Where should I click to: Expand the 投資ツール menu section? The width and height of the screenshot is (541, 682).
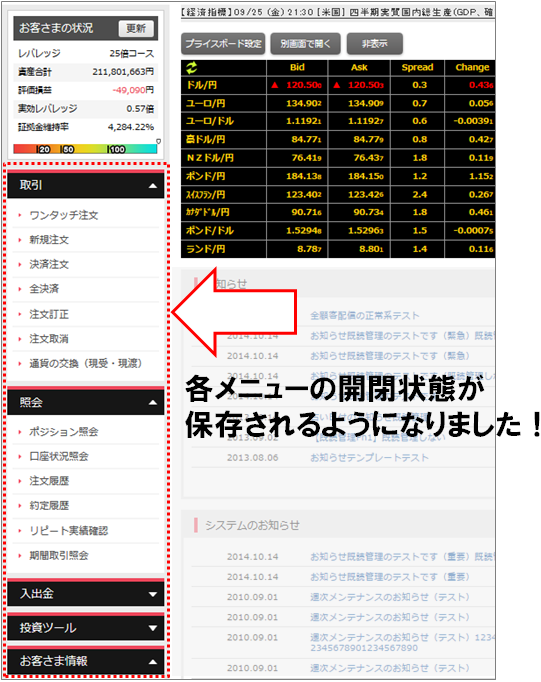click(86, 628)
